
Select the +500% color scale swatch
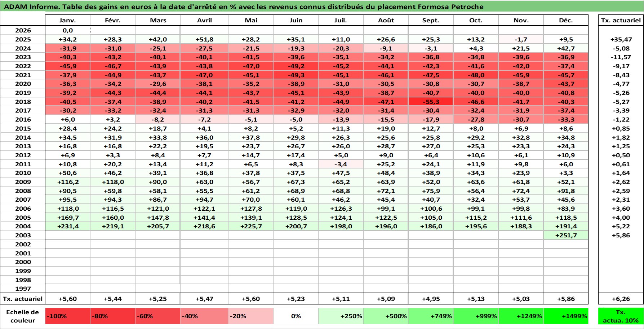(x=386, y=316)
